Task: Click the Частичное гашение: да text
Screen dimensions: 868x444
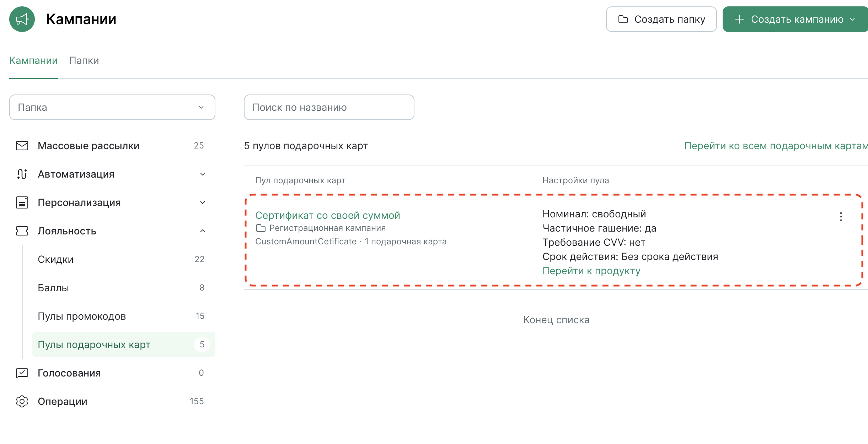Action: click(x=599, y=228)
